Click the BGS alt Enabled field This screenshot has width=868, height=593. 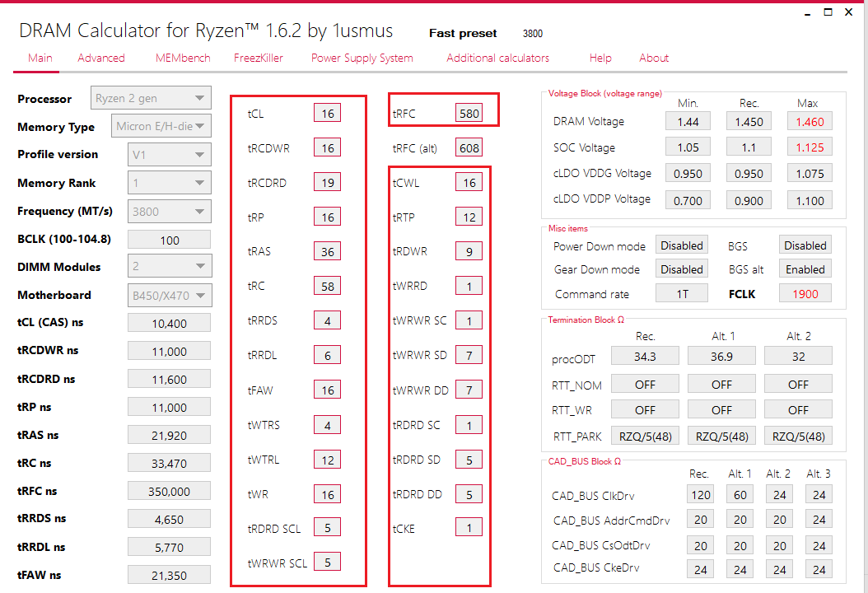point(805,269)
